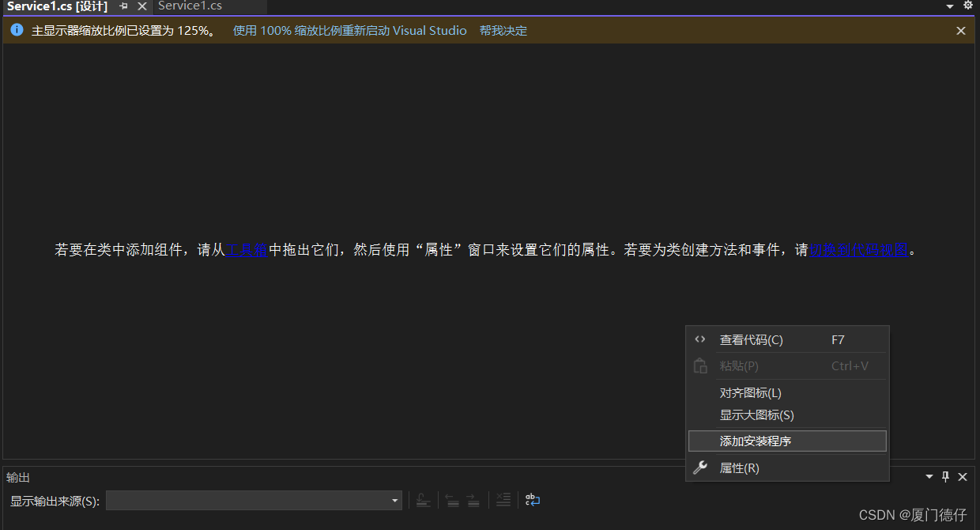The height and width of the screenshot is (530, 980).
Task: Choose 查看代码(C) from context menu
Action: [x=788, y=340]
